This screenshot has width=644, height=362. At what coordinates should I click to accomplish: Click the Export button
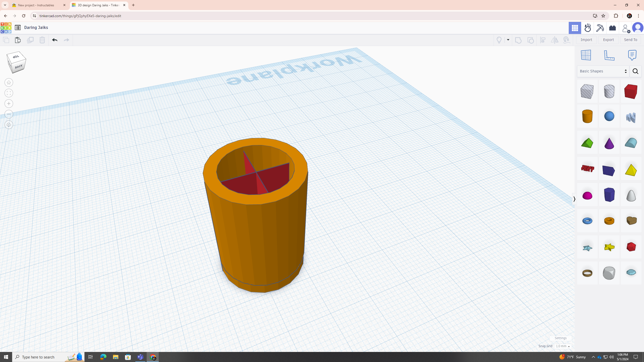(x=609, y=40)
